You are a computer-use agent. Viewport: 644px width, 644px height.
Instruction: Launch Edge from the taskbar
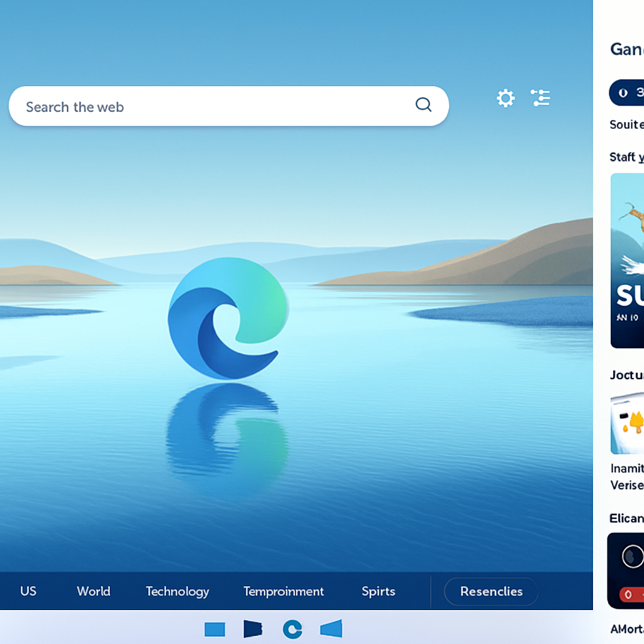(292, 629)
